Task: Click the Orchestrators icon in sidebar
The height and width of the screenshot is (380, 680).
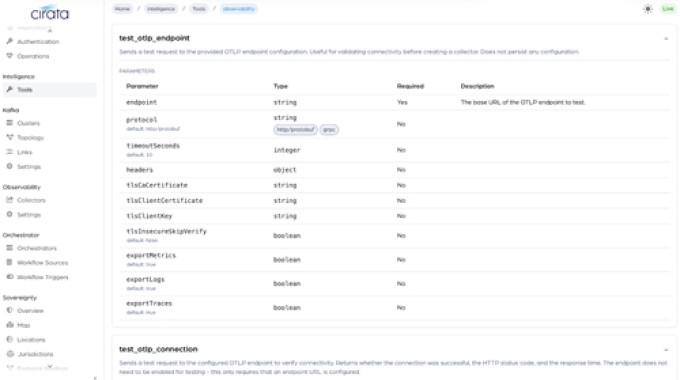Action: (x=10, y=248)
